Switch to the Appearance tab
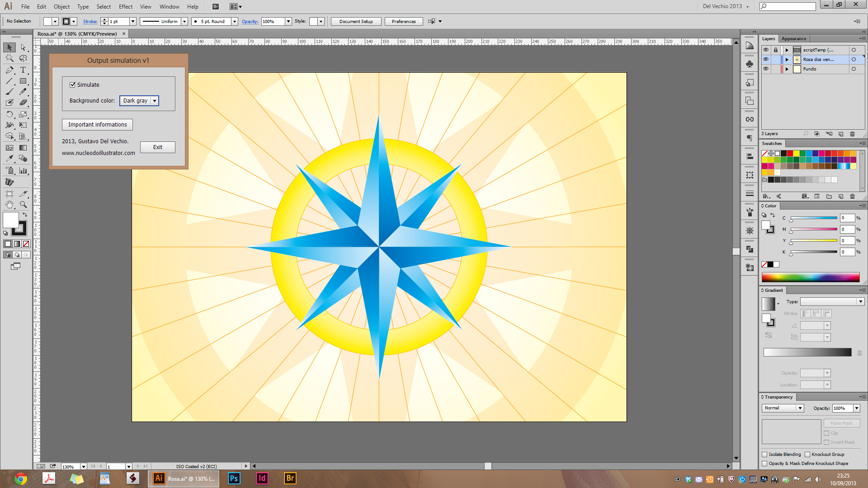 (794, 38)
